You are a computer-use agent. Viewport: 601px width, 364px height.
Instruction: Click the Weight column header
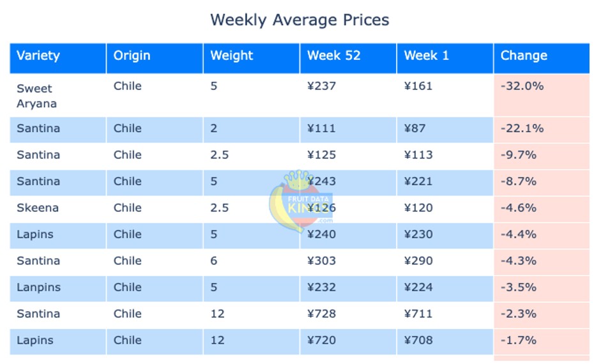click(x=232, y=56)
